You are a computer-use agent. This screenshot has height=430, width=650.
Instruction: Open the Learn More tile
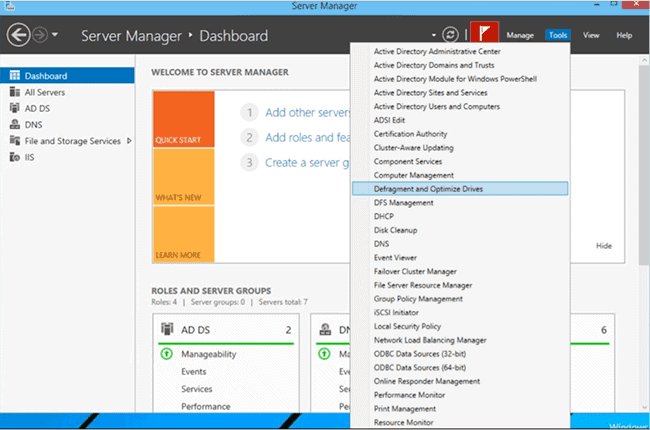[x=184, y=234]
